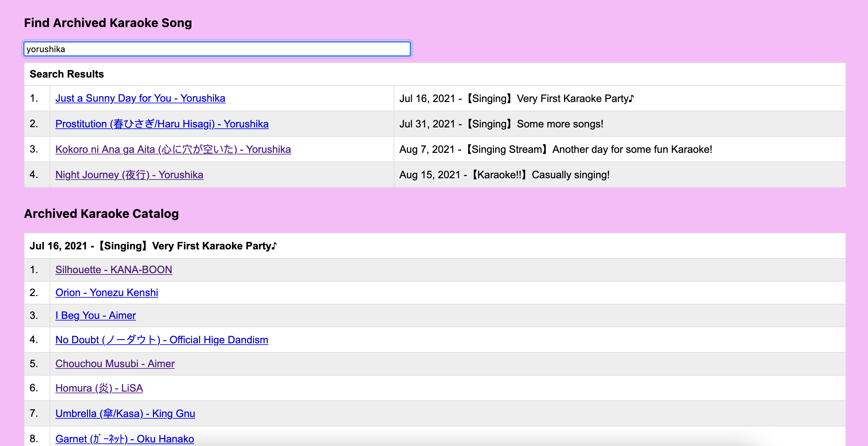Screen dimensions: 868x446
Task: Open Prostitution Haru Hisagi Yorushika link
Action: tap(162, 124)
